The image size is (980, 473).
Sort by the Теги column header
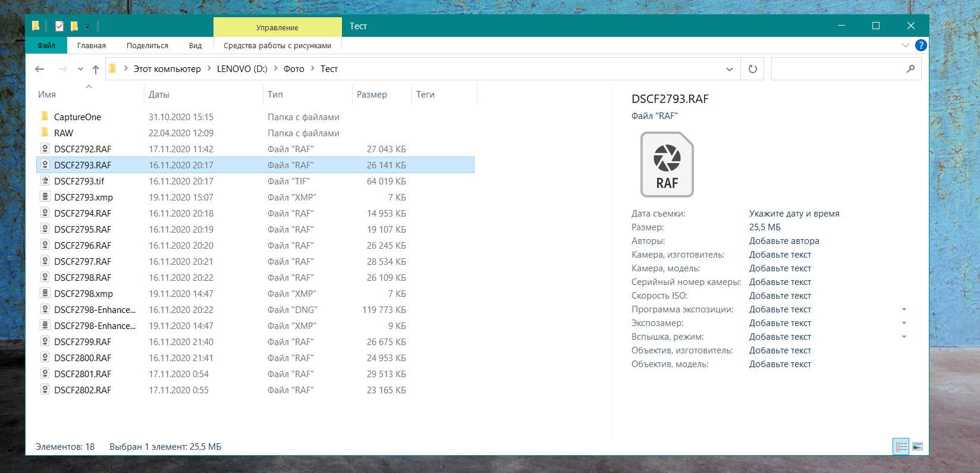(x=425, y=95)
